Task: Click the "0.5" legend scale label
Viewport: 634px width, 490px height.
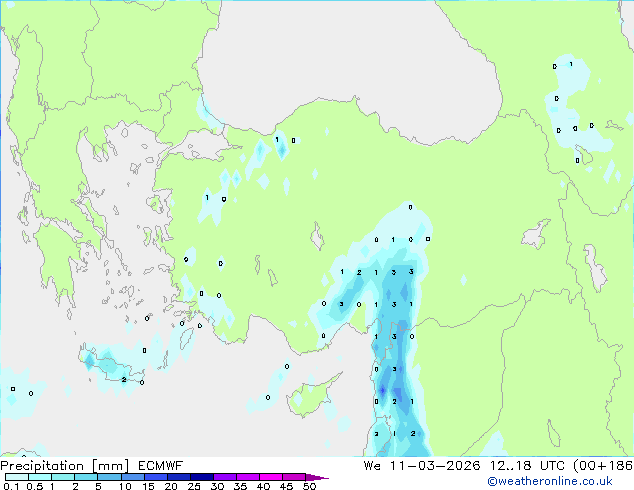Action: point(35,486)
